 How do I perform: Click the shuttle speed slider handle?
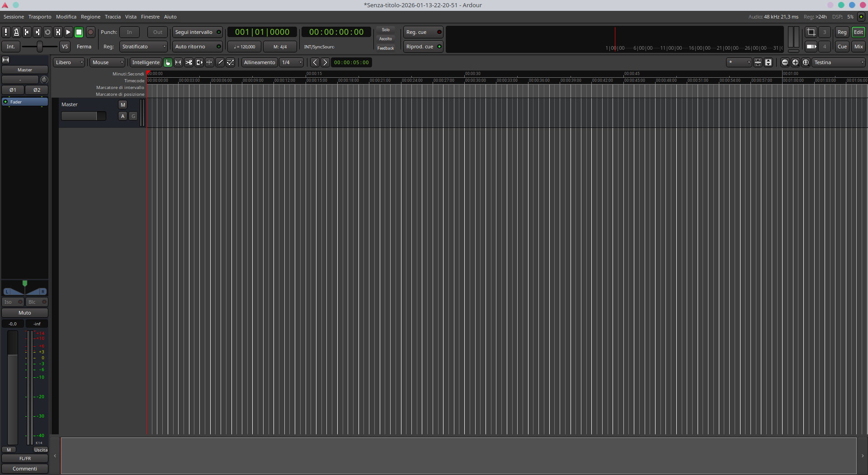(40, 47)
